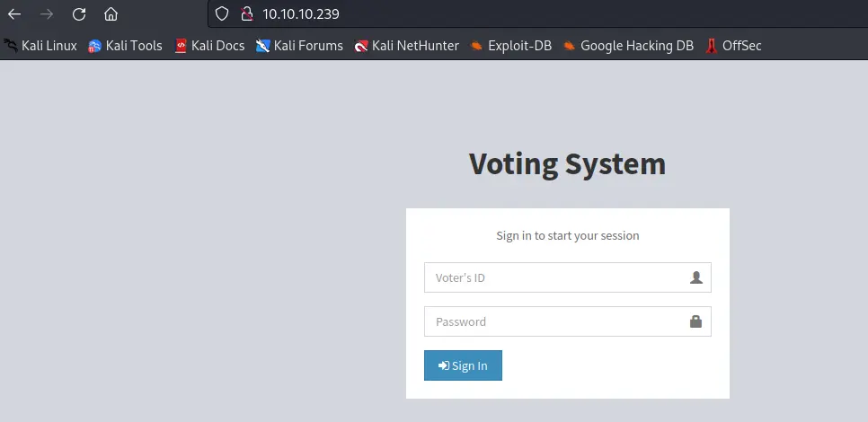This screenshot has width=868, height=422.
Task: Go to the browser home page
Action: point(111,14)
